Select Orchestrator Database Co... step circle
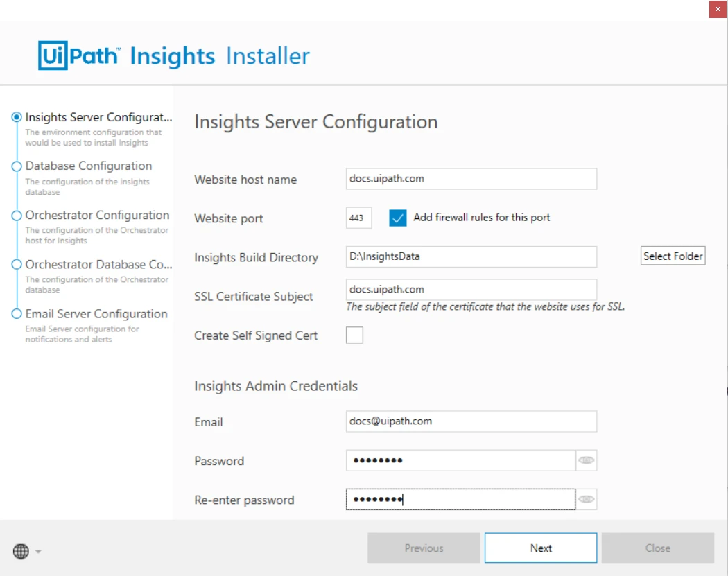This screenshot has height=576, width=728. click(x=17, y=265)
